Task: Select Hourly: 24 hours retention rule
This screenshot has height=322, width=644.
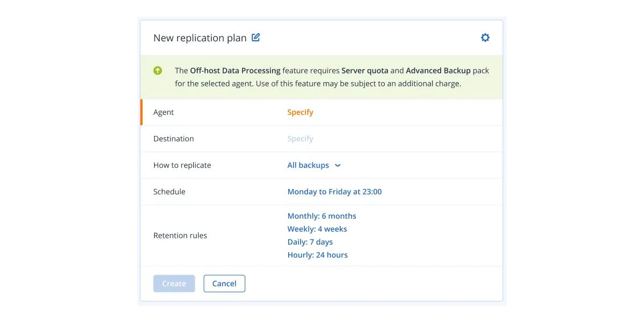Action: 317,255
